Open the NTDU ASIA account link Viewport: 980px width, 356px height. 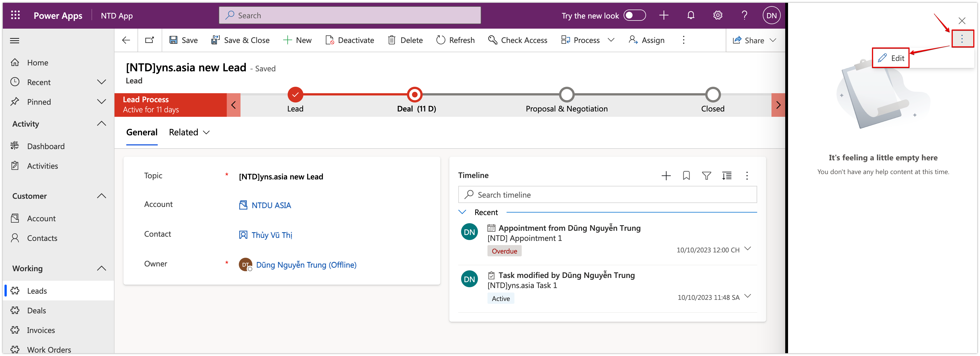click(271, 205)
